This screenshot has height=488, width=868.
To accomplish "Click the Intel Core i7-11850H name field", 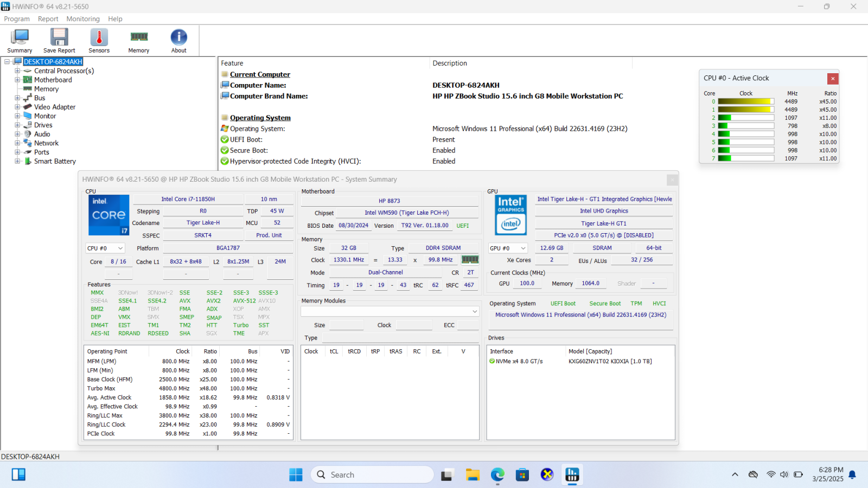I will point(188,199).
